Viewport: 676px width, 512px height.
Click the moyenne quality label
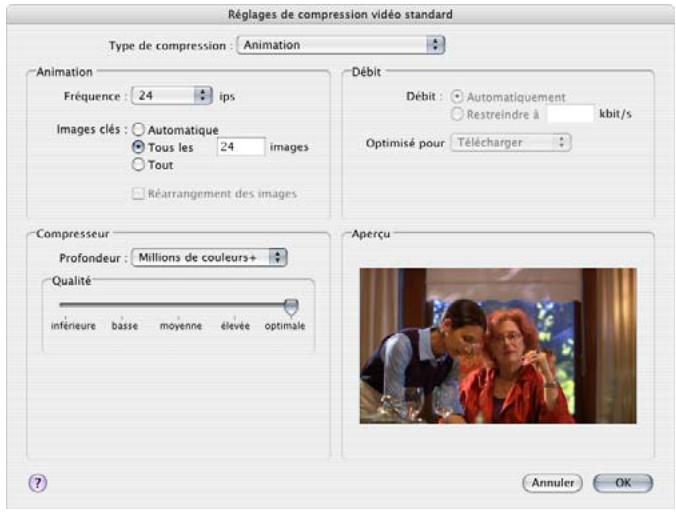click(x=181, y=326)
